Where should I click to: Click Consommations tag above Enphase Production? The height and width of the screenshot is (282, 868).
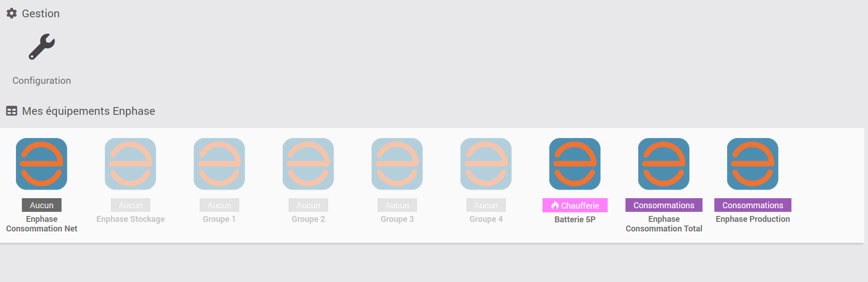point(753,205)
